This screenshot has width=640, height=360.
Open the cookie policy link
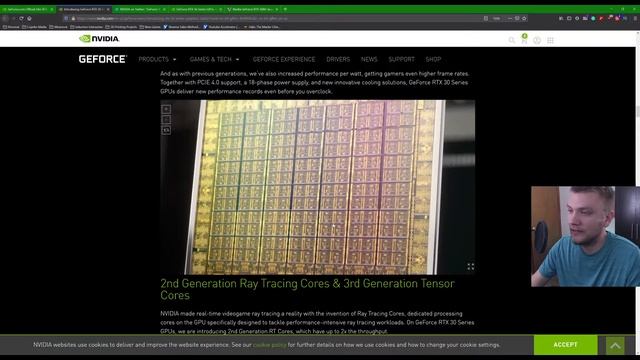[269, 345]
